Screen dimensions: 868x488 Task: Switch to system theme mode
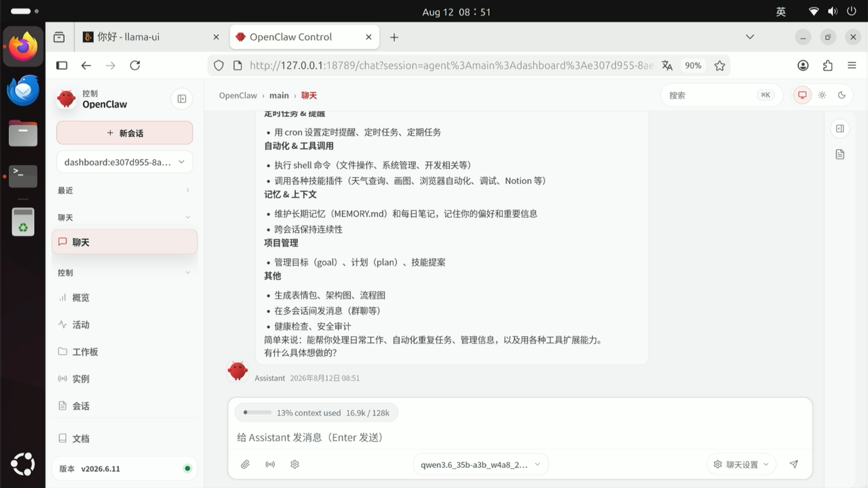(802, 95)
